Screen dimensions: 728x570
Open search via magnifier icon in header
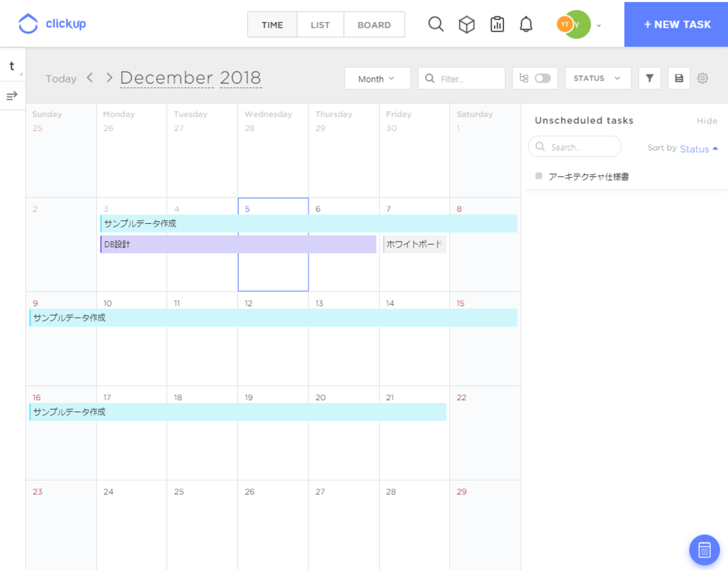point(436,24)
